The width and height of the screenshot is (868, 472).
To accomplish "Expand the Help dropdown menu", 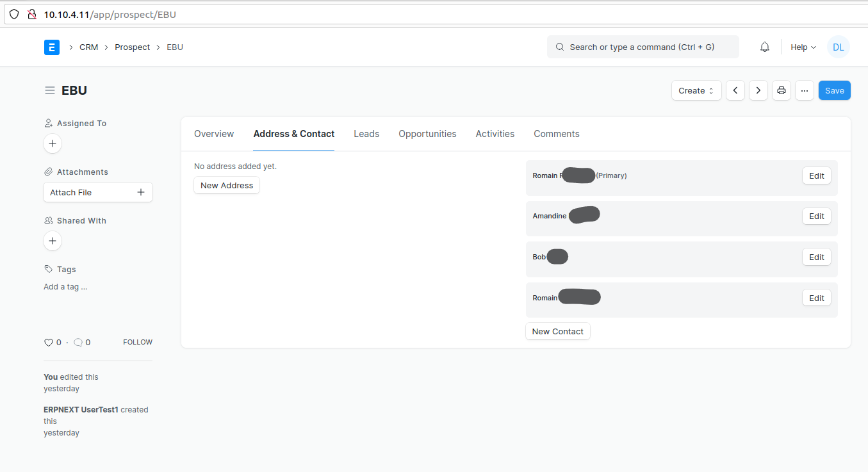I will coord(802,47).
